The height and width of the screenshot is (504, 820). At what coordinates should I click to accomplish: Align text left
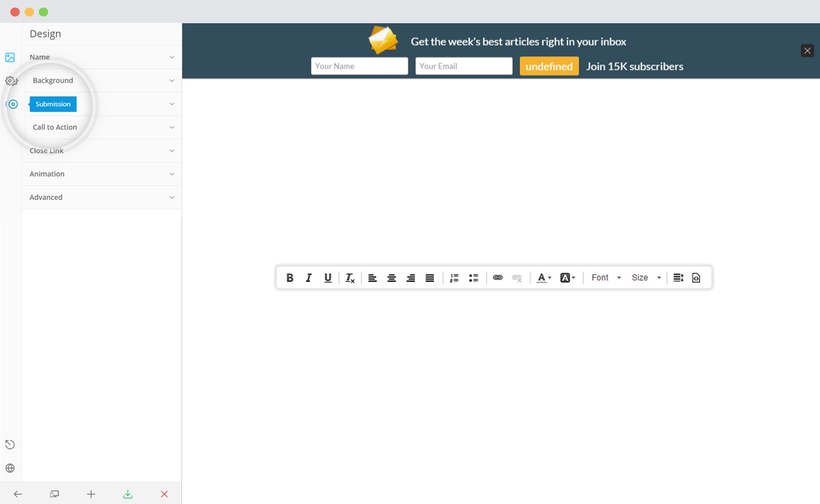372,278
